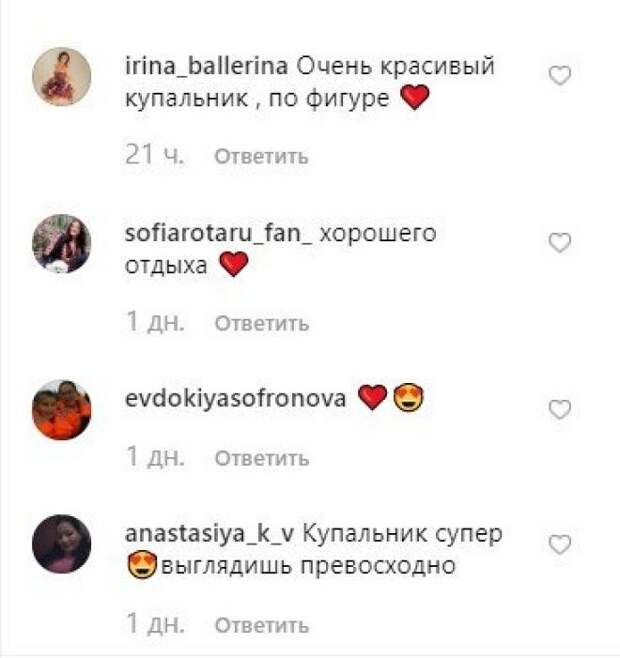Open sofiarotaru_fan_'s avatar
Viewport: 620px width, 658px height.
coord(62,243)
